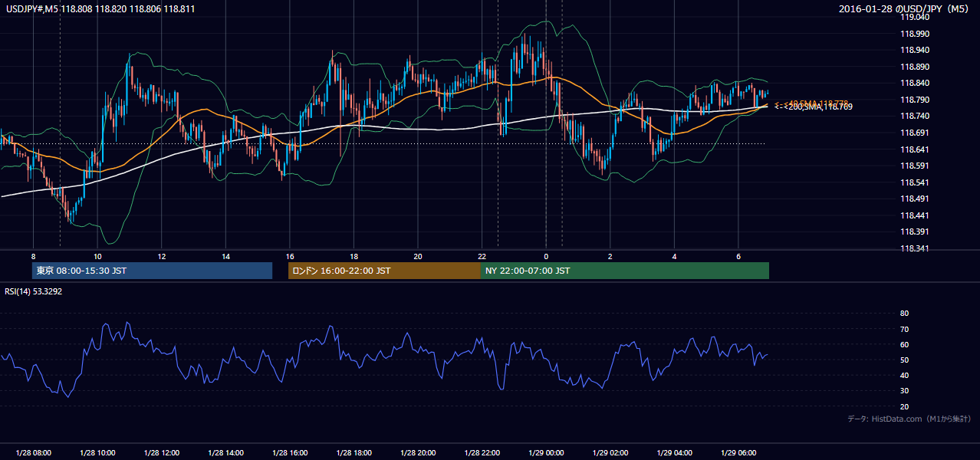This screenshot has height=460, width=980.
Task: Click price label 118.990 on the price axis
Action: 914,34
